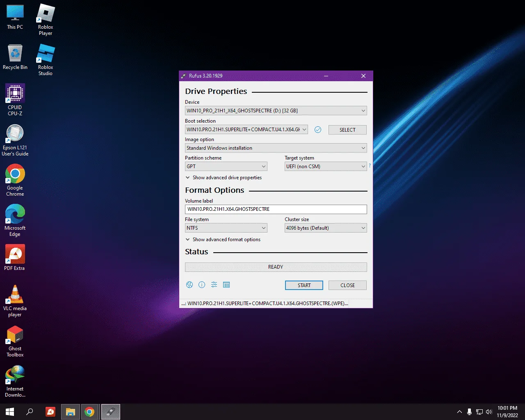Expand Show advanced drive properties
The image size is (525, 420).
[x=224, y=178]
